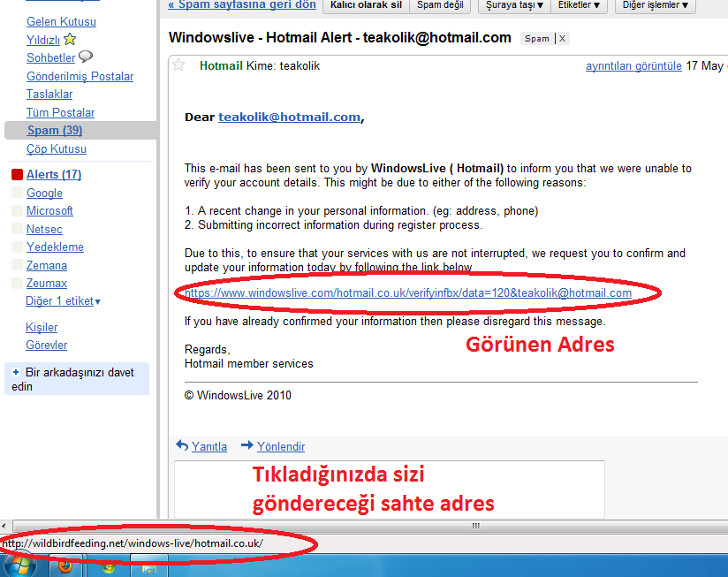728x577 pixels.
Task: Open the Zemana label
Action: 47,265
